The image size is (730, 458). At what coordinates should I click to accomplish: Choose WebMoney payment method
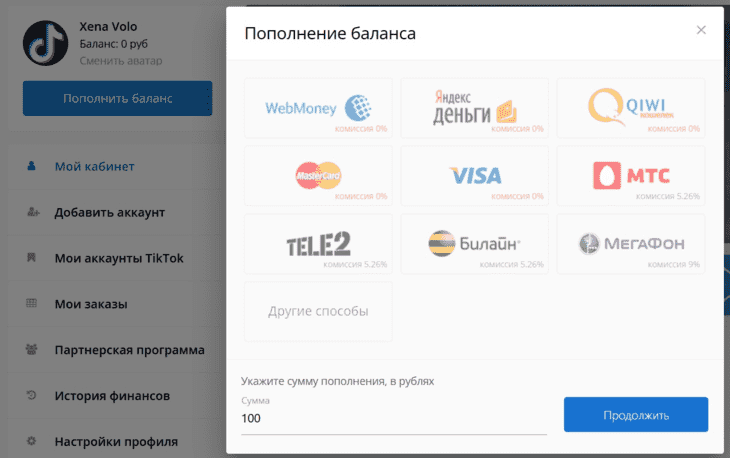click(x=318, y=108)
